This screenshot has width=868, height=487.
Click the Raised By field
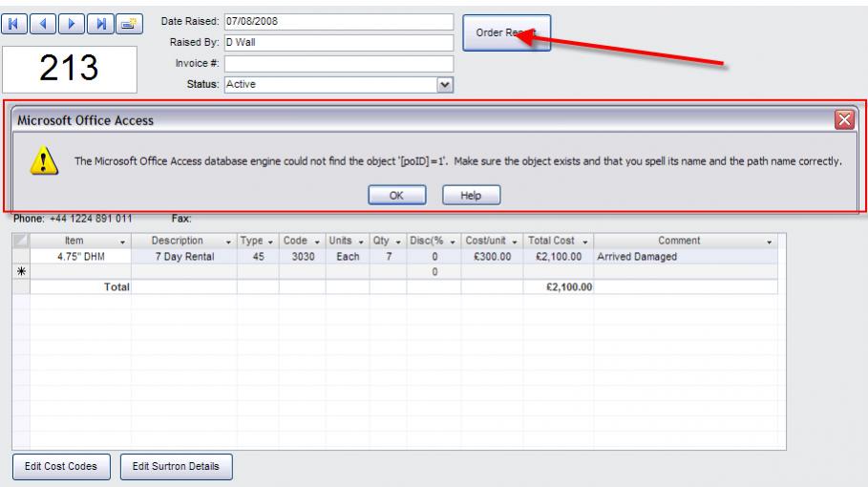point(339,43)
